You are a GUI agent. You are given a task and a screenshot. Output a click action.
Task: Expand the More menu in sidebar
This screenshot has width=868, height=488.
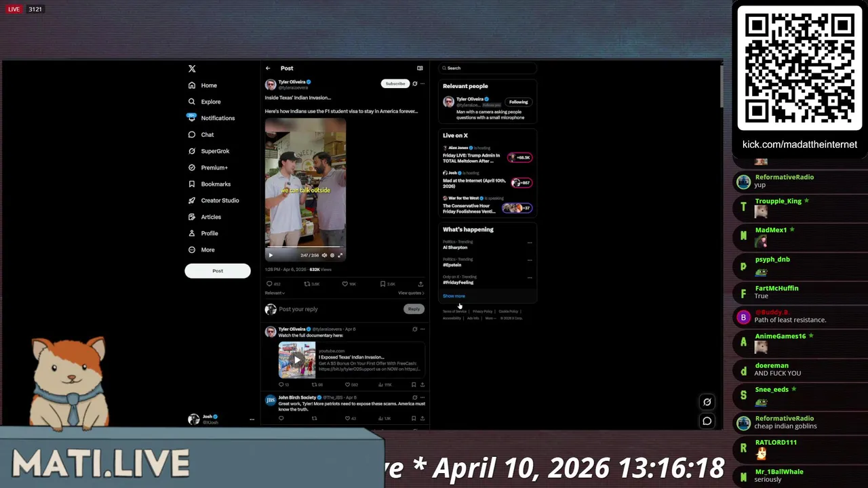(x=201, y=250)
